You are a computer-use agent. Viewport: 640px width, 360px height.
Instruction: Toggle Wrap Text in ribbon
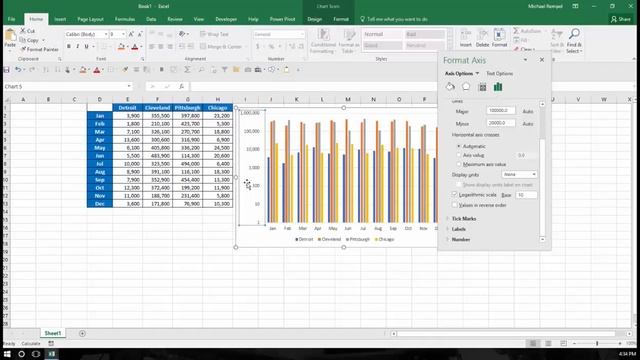click(x=214, y=34)
